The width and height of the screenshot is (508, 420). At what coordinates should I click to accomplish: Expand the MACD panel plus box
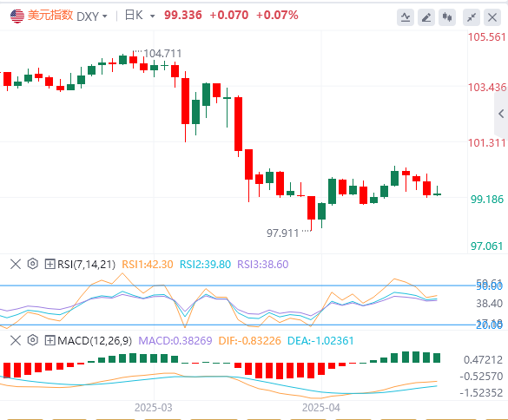[x=49, y=341]
